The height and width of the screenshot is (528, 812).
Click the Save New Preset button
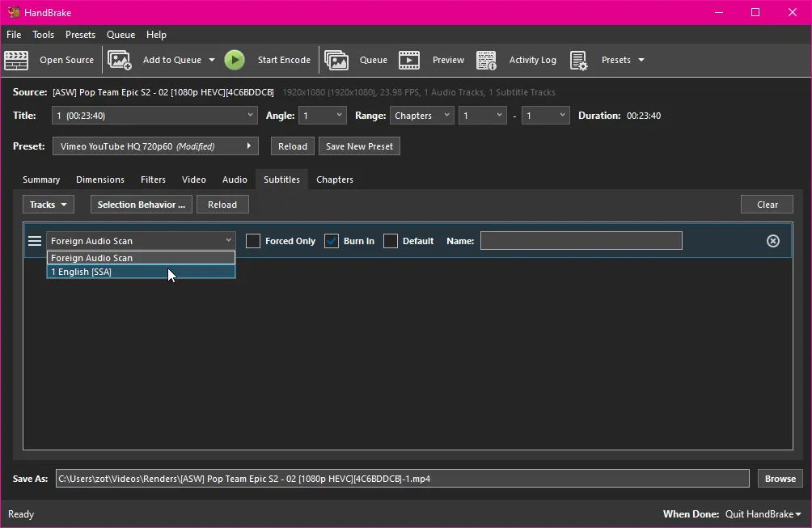point(359,146)
